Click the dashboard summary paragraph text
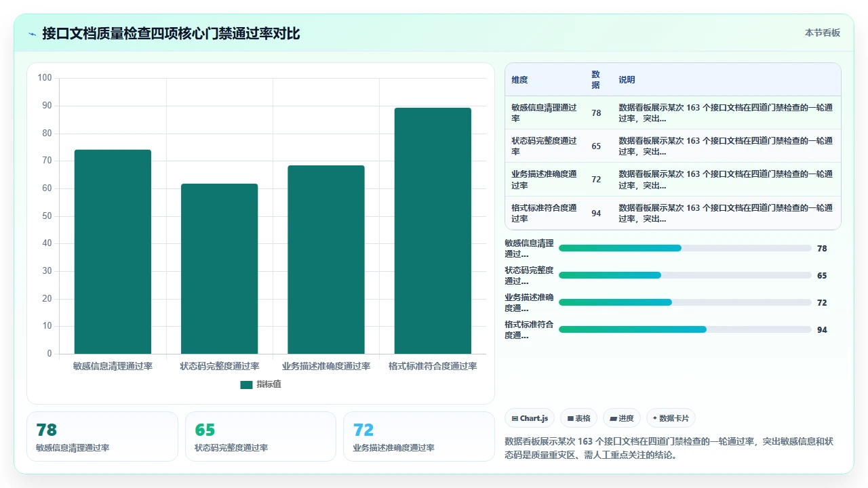This screenshot has width=868, height=488. 669,448
